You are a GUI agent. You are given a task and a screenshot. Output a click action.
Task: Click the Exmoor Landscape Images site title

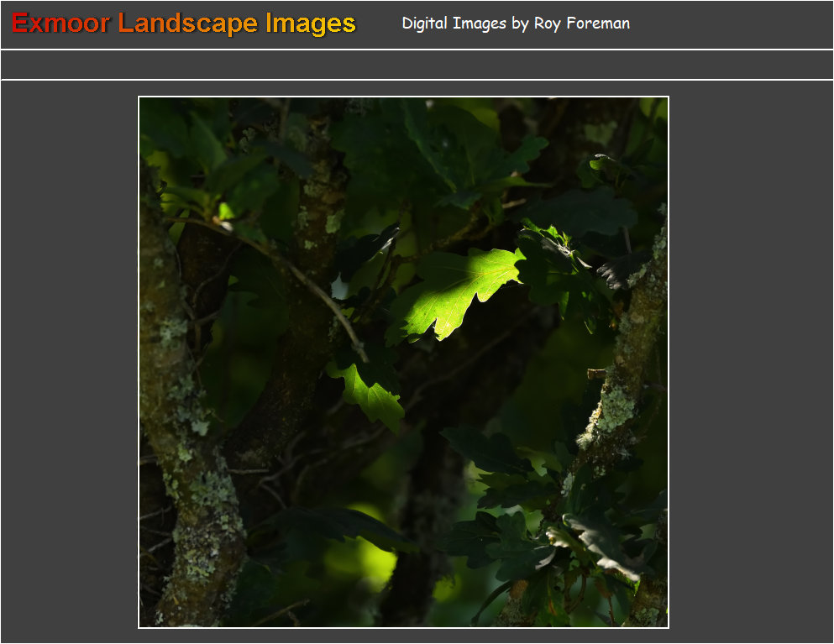click(x=184, y=24)
